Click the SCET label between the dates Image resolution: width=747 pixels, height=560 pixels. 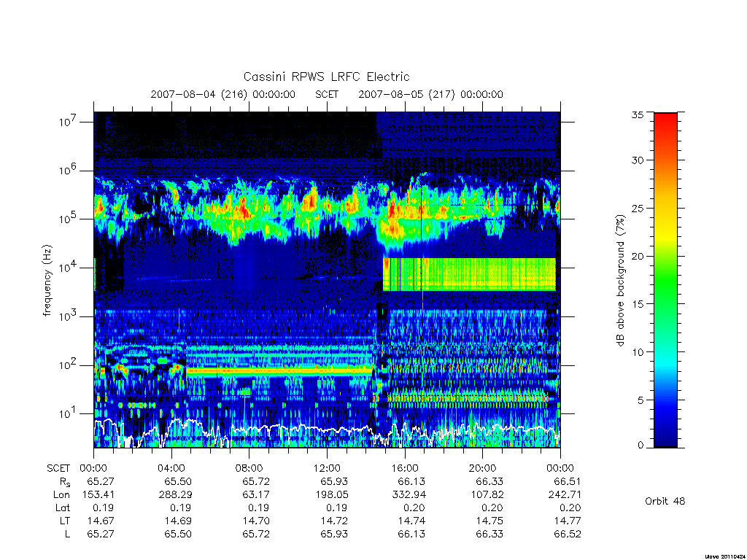coord(327,94)
